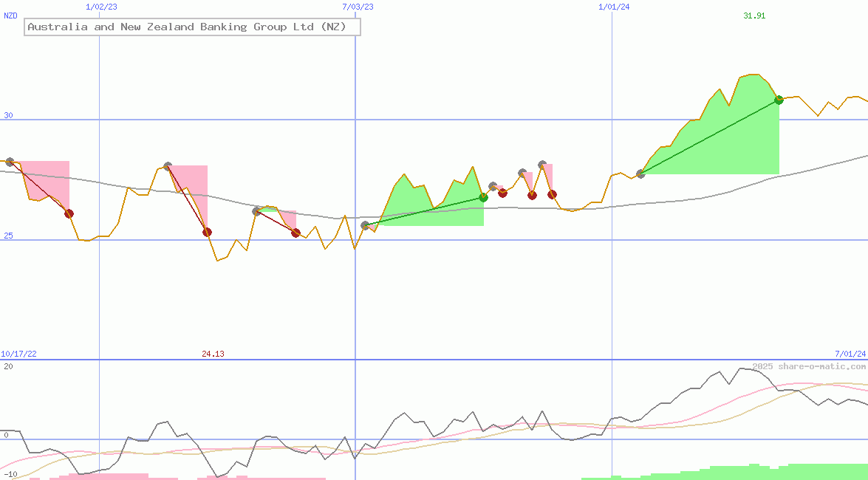868x480 pixels.
Task: Click the chart title Australia and New Zealand Banking Group
Action: [192, 27]
